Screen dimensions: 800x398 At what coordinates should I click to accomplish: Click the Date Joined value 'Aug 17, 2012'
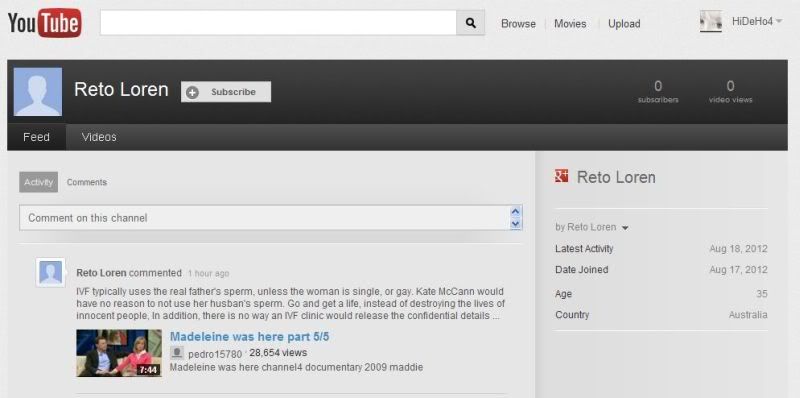pyautogui.click(x=738, y=270)
